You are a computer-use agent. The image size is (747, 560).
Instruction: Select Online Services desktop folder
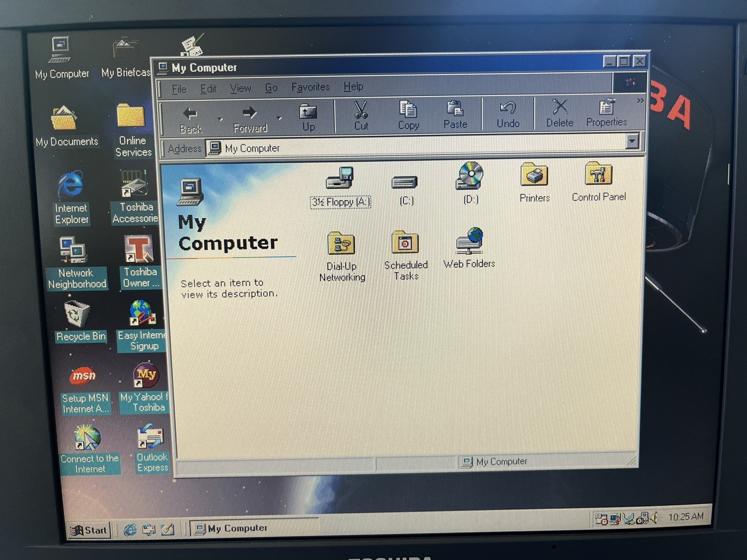[133, 130]
